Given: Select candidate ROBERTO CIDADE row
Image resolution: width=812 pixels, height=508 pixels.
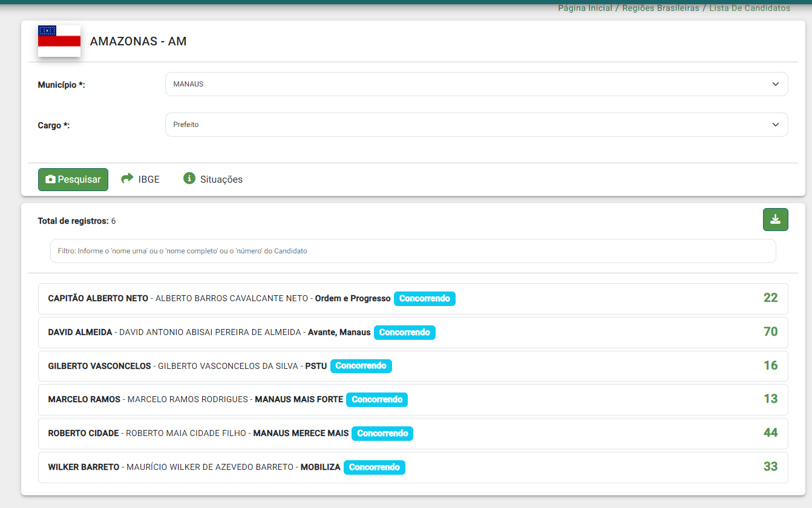Looking at the screenshot, I should click(413, 434).
